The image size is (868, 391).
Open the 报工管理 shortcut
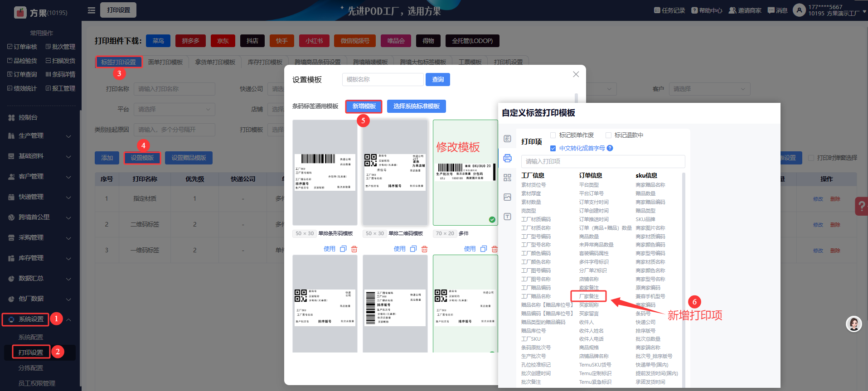[60, 88]
